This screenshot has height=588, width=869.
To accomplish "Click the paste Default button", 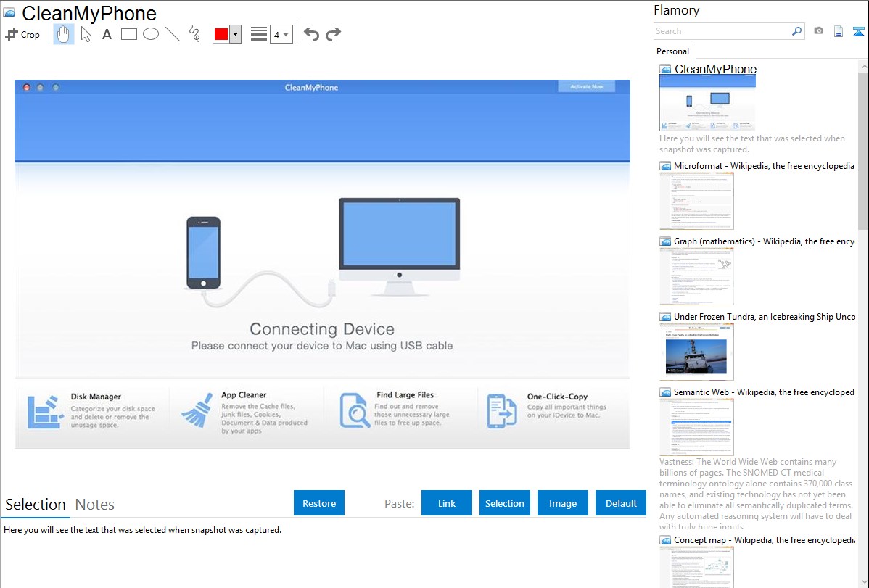I will point(621,503).
